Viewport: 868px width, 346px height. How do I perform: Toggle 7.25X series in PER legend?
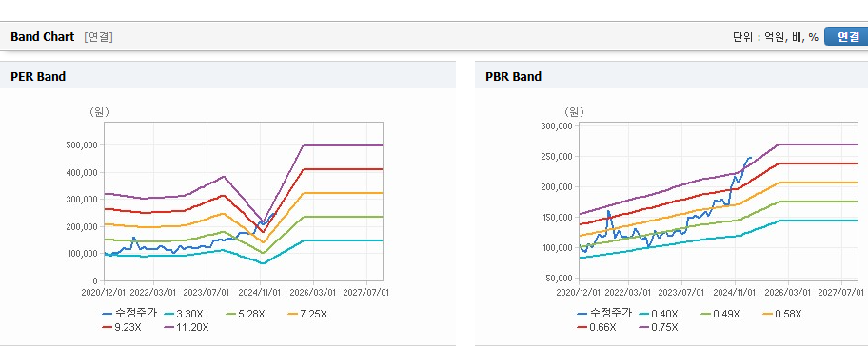[307, 314]
